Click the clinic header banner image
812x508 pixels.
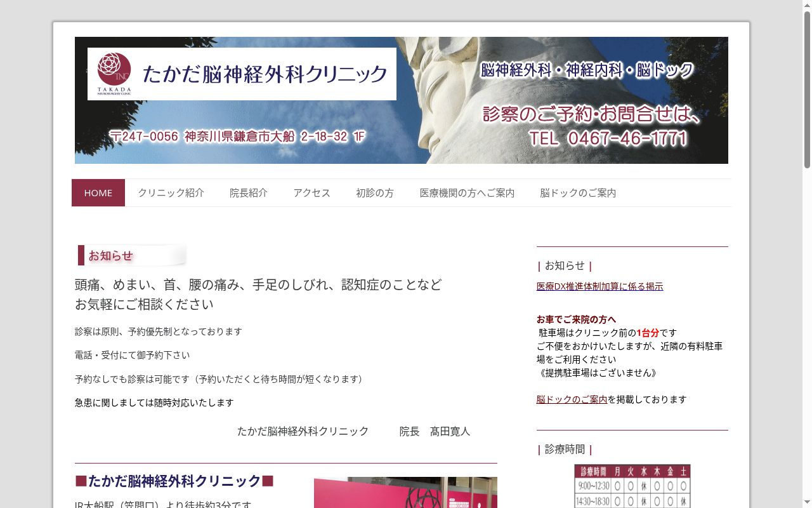click(402, 100)
